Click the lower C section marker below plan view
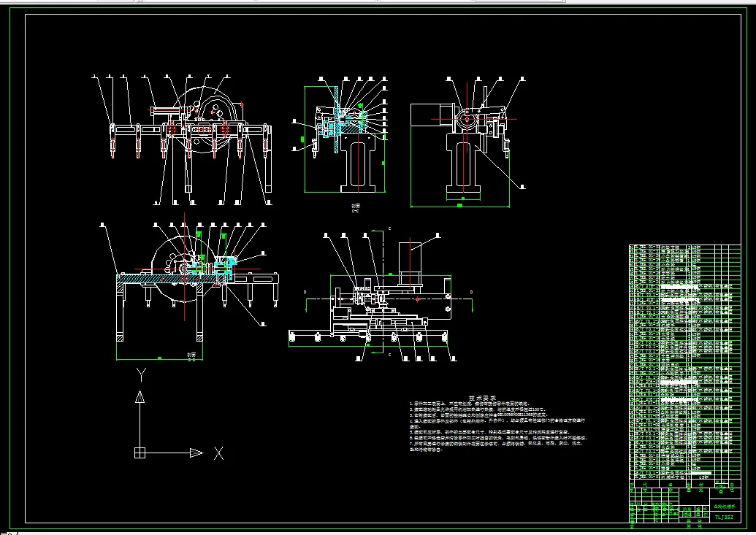This screenshot has width=756, height=535. [x=389, y=355]
